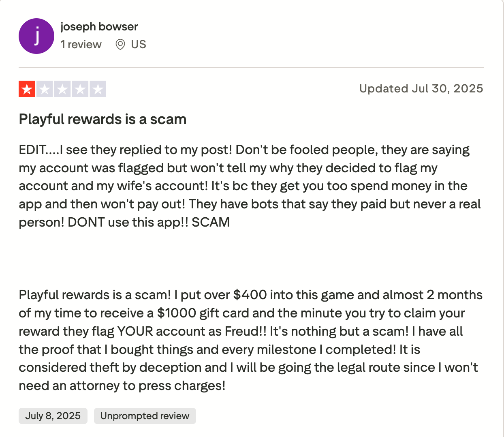
Task: Click the horizontal divider under reviewer info
Action: point(251,67)
